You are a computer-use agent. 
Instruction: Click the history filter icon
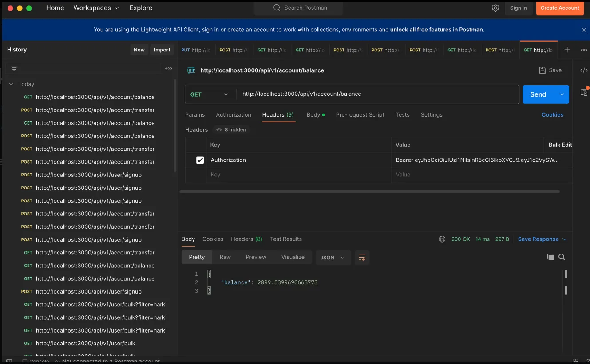pyautogui.click(x=14, y=68)
